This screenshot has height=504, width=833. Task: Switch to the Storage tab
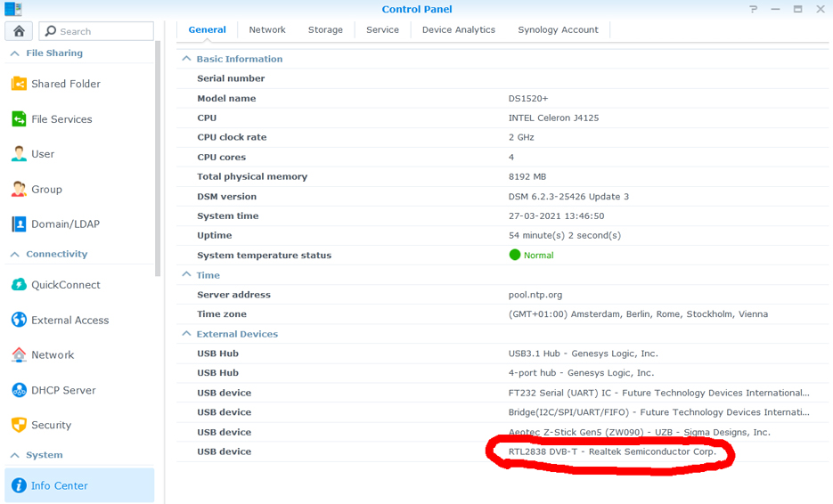[325, 29]
